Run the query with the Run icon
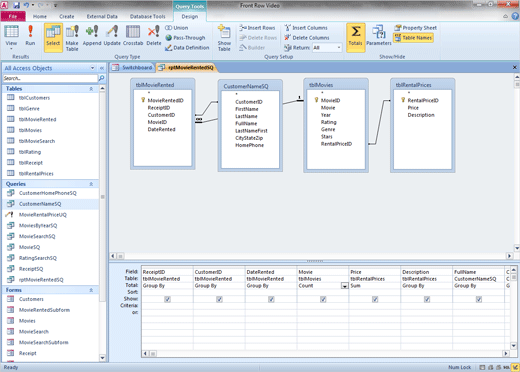This screenshot has height=372, width=520. 30,35
